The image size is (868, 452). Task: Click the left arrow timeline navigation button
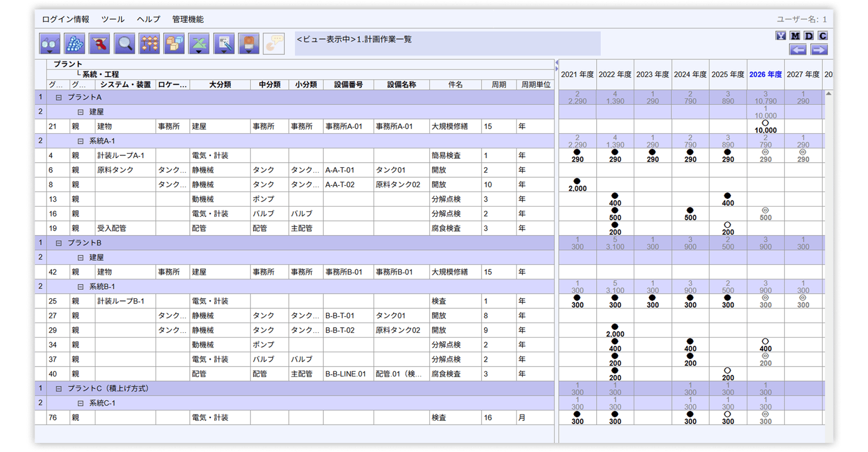point(798,50)
